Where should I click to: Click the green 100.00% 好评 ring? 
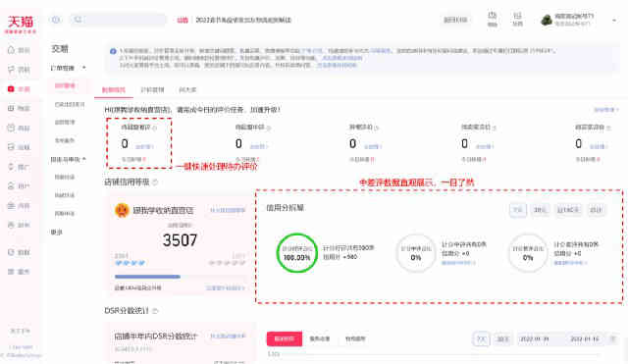(296, 253)
